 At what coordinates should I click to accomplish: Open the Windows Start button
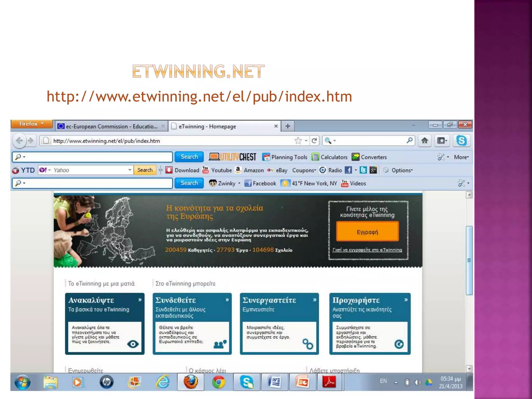coord(23,382)
